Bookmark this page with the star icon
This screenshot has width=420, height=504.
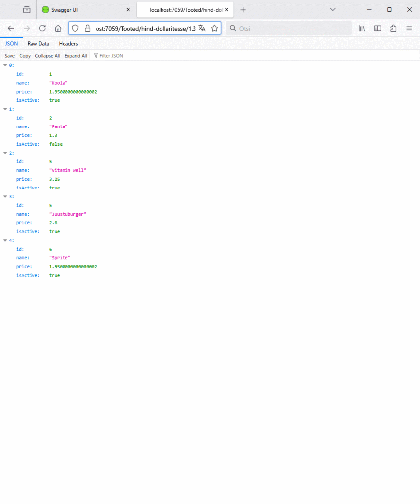[214, 28]
